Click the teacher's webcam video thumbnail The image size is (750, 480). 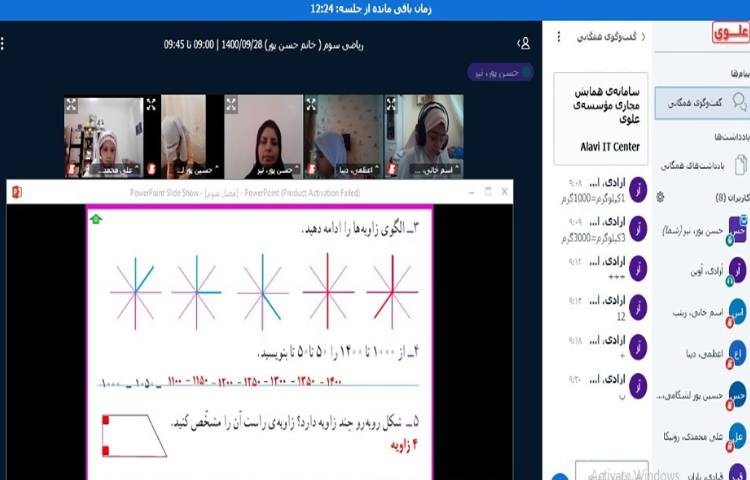tap(264, 135)
